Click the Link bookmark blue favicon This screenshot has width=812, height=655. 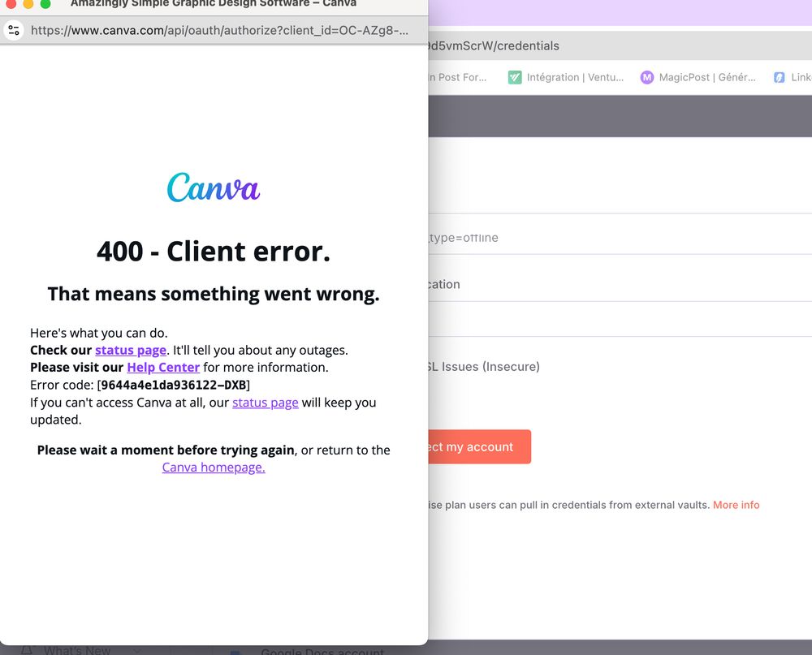point(780,78)
